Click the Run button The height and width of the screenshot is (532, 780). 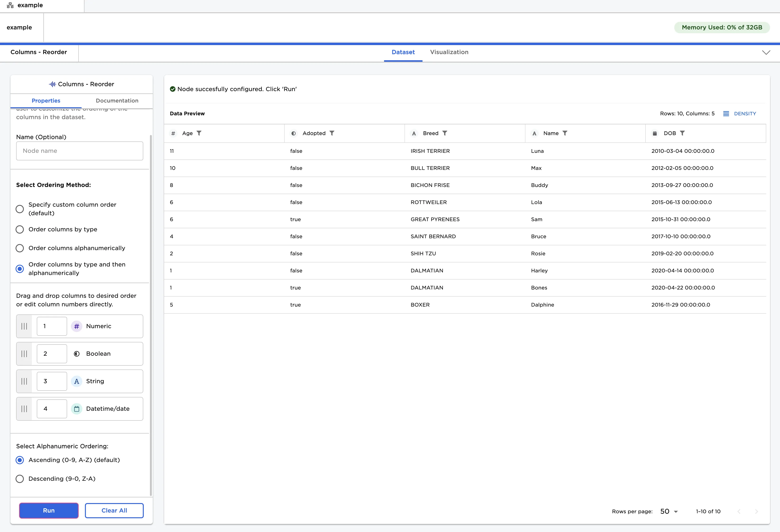(x=49, y=510)
